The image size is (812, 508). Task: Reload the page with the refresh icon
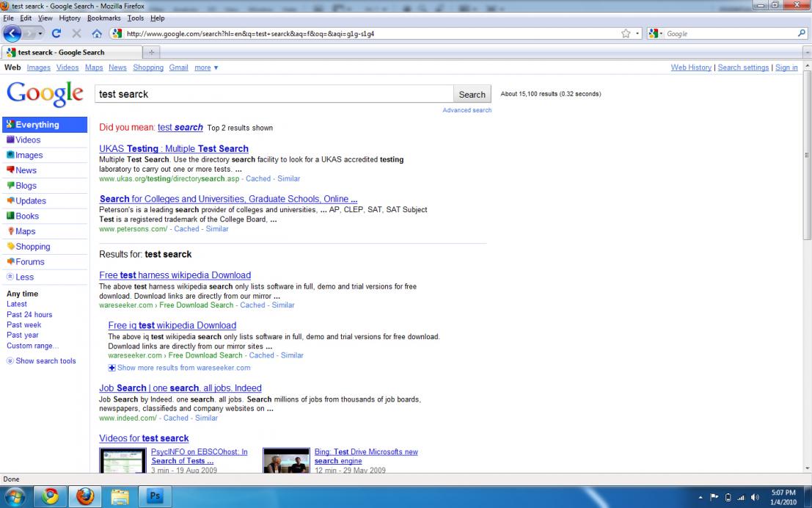click(56, 33)
